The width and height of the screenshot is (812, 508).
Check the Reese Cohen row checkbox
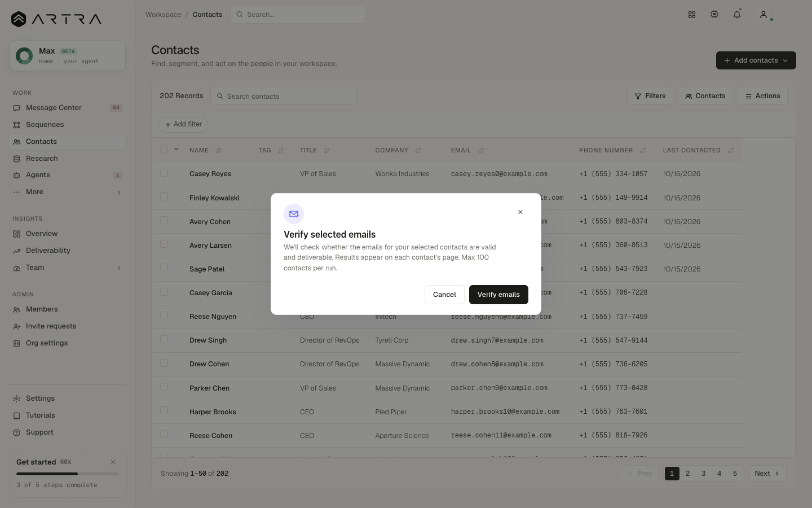click(x=164, y=435)
